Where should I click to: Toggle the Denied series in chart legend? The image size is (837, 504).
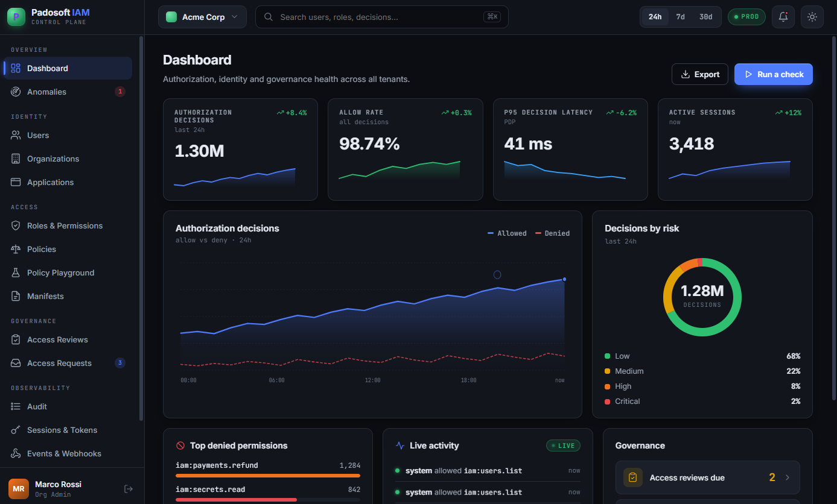(x=552, y=233)
